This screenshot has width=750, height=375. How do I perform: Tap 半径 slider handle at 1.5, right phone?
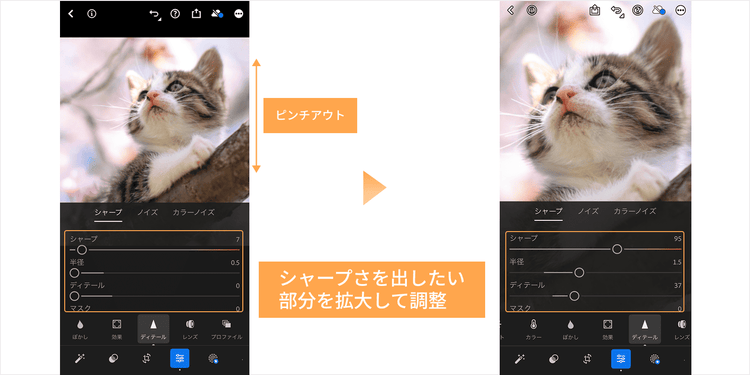click(579, 273)
